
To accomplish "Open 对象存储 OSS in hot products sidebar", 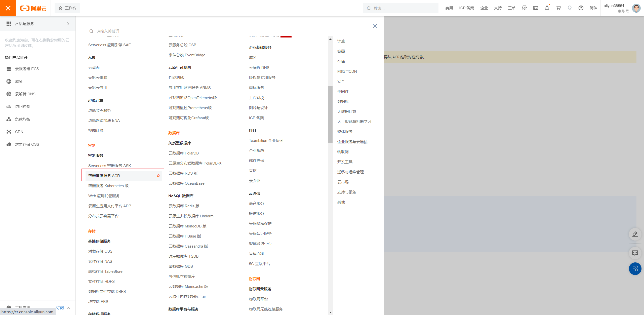I will 27,144.
